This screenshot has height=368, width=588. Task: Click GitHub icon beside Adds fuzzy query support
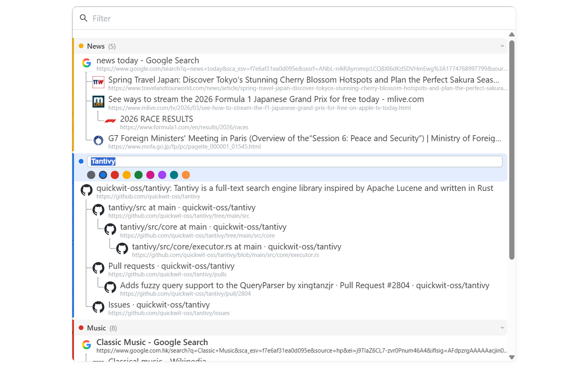[110, 287]
